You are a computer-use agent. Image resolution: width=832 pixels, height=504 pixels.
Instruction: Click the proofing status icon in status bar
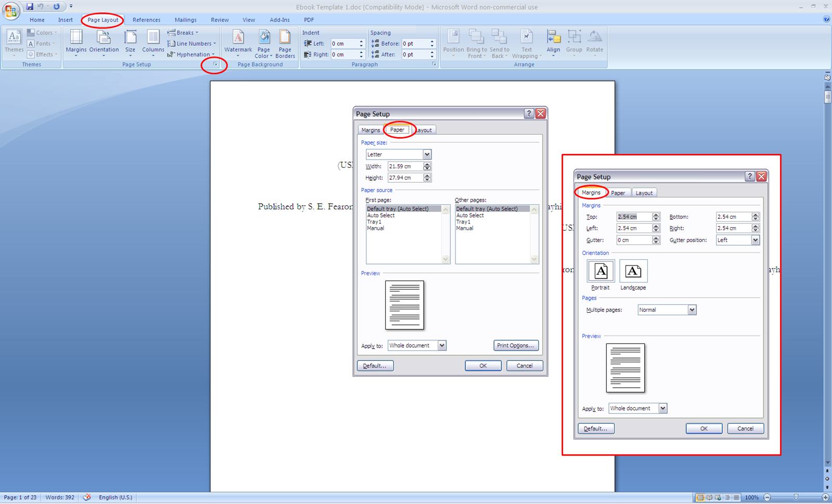coord(86,497)
